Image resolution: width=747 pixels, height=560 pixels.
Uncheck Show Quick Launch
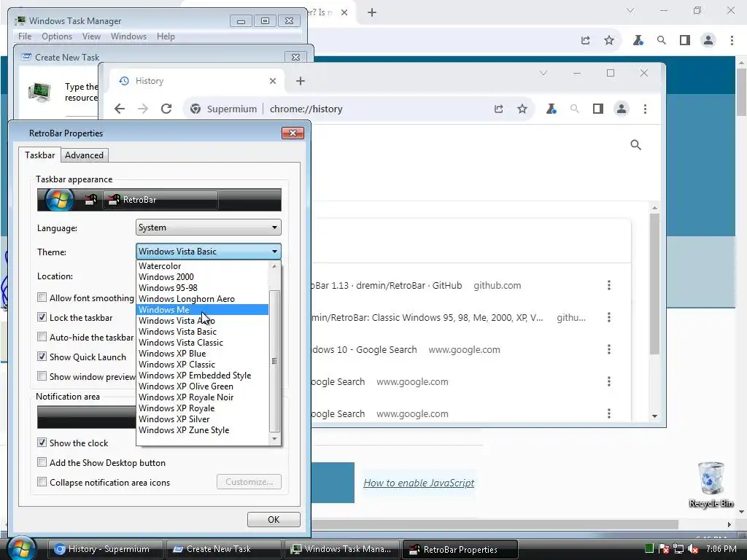tap(42, 357)
